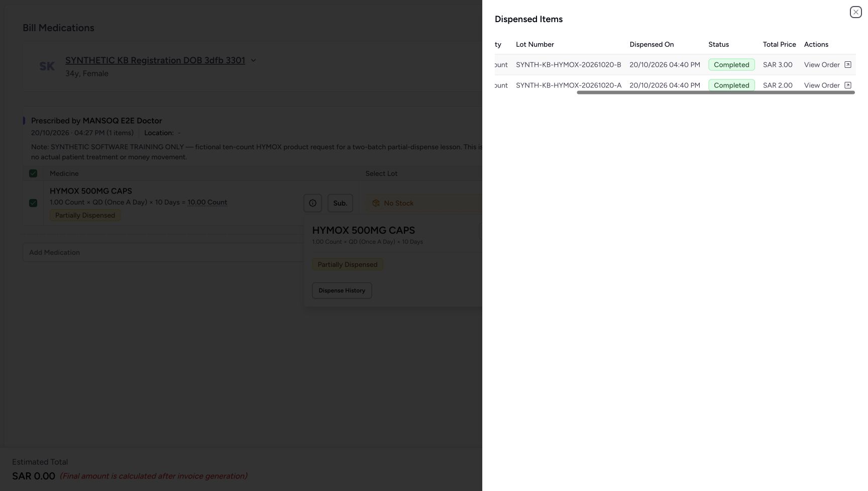Click the No Stock lot selector
The image size is (868, 491).
point(423,203)
